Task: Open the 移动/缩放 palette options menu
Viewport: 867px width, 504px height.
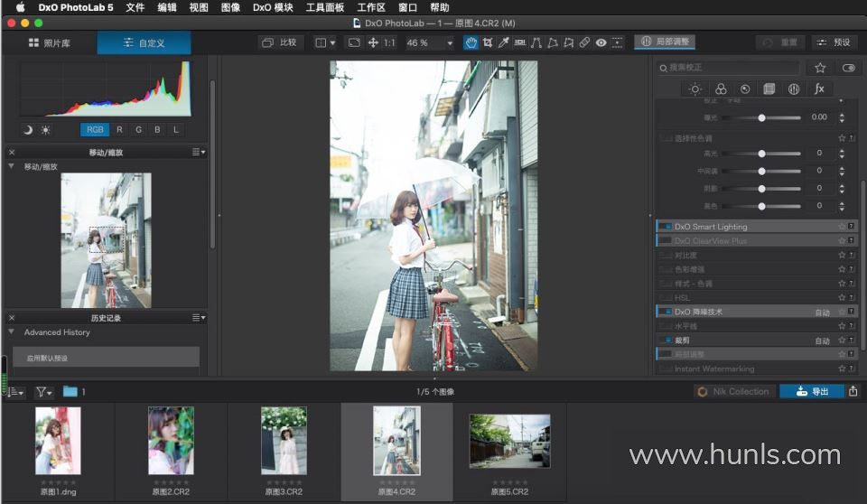Action: tap(199, 152)
